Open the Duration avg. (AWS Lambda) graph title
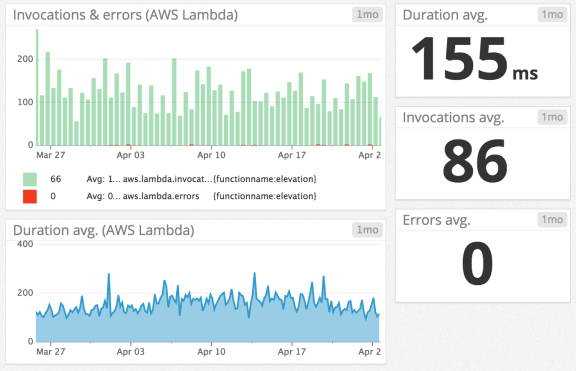Image resolution: width=576 pixels, height=371 pixels. 104,230
